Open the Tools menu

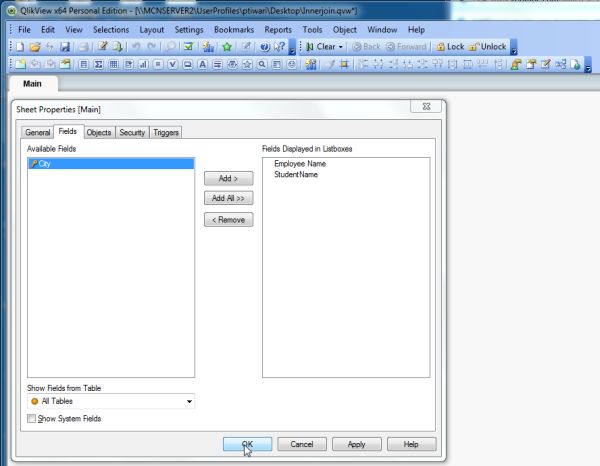(312, 29)
